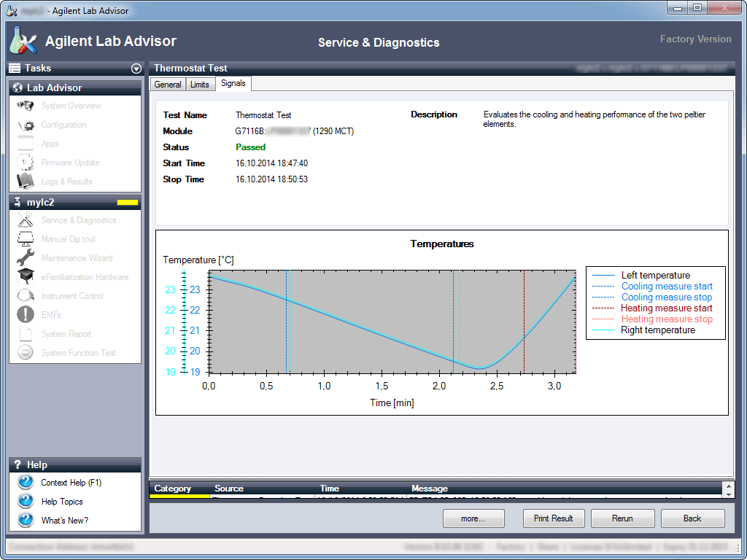Click the yellow status bar next to mylc2
The image size is (747, 560).
pos(128,202)
